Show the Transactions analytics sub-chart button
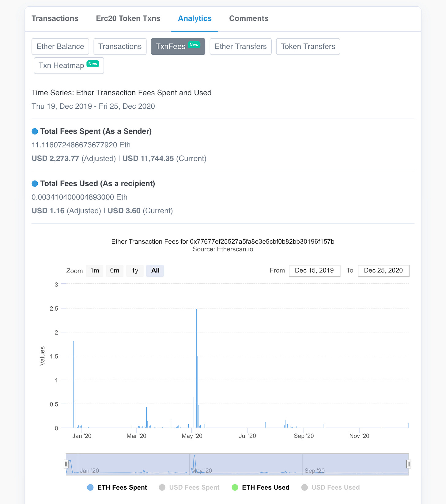Image resolution: width=446 pixels, height=504 pixels. [120, 47]
